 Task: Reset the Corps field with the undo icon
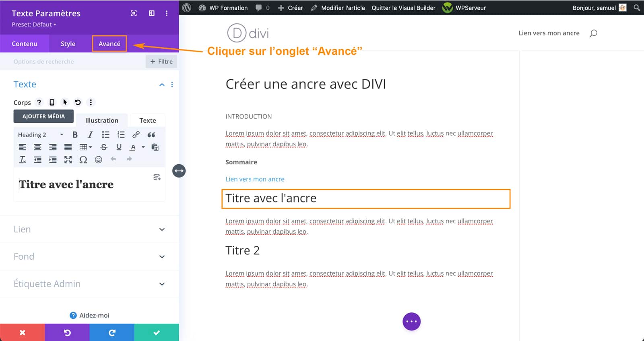pos(78,102)
